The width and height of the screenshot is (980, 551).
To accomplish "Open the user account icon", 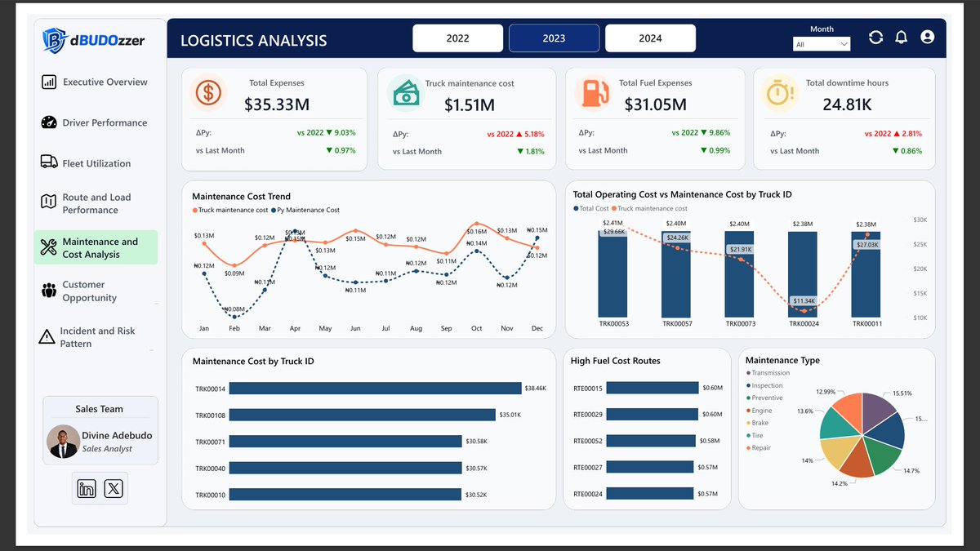I will click(x=927, y=38).
